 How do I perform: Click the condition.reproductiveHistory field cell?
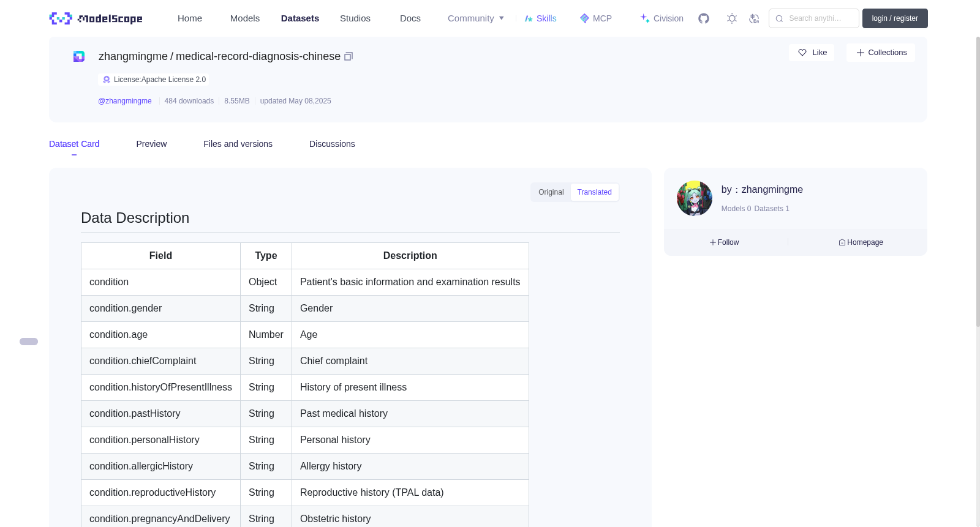(x=160, y=493)
